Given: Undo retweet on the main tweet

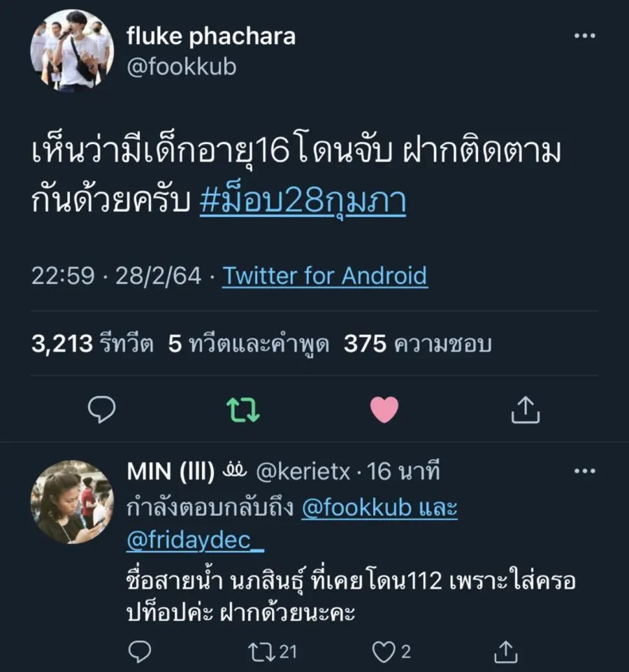Looking at the screenshot, I should pos(244,410).
